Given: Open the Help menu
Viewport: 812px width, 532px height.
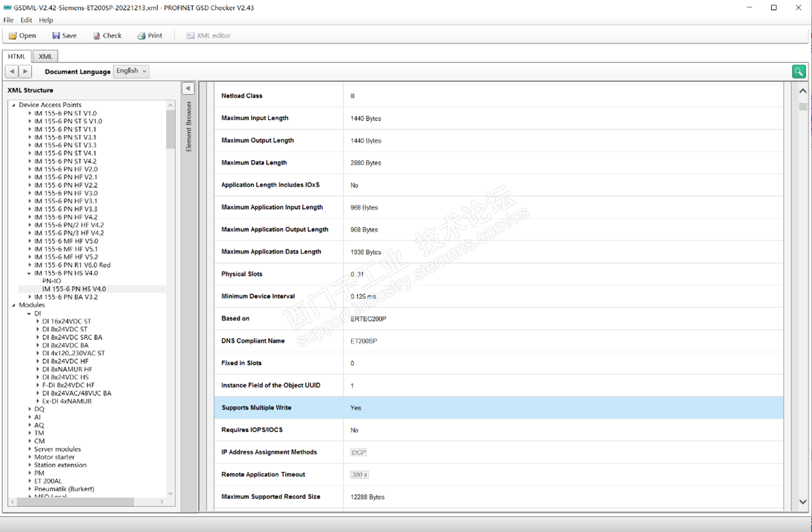Looking at the screenshot, I should 46,20.
